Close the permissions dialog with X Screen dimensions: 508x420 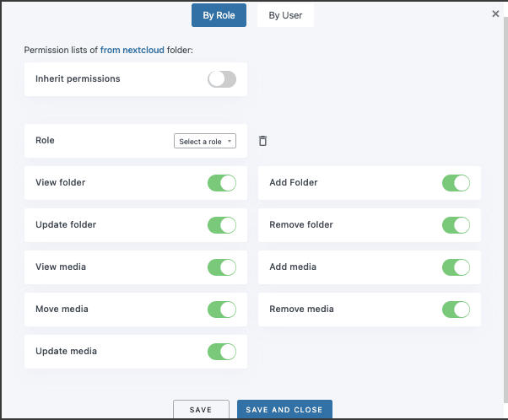click(x=495, y=14)
